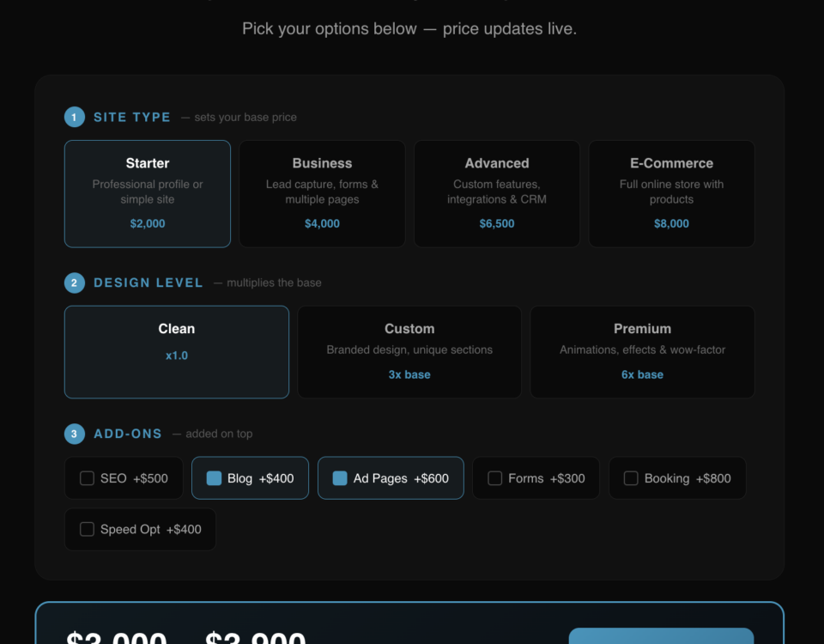Click the step 2 number badge
Screen dimensions: 824x644
74,283
